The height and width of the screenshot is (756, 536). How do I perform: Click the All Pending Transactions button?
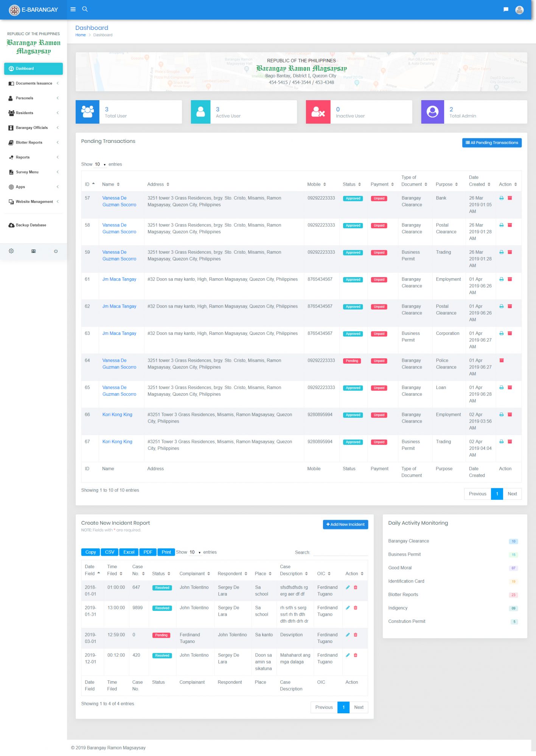tap(491, 143)
